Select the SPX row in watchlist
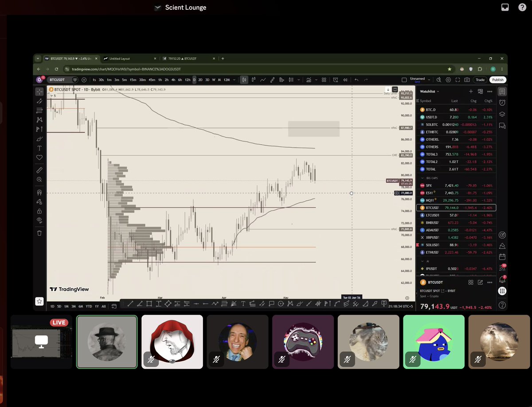532x407 pixels. point(457,185)
